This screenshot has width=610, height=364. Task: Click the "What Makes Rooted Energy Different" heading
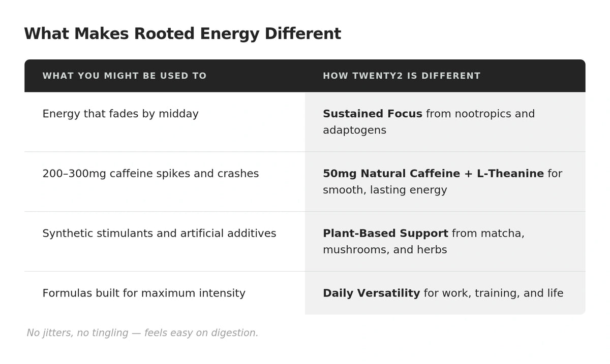[x=182, y=34]
